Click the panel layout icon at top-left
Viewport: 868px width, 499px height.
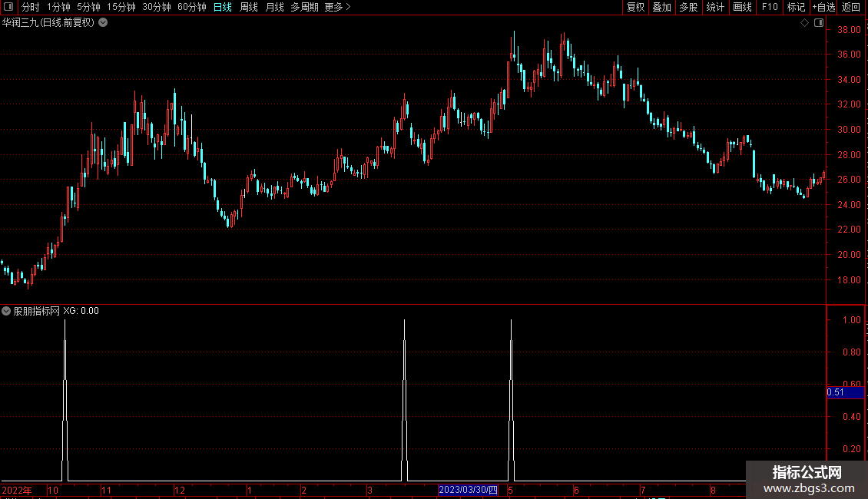pyautogui.click(x=8, y=7)
